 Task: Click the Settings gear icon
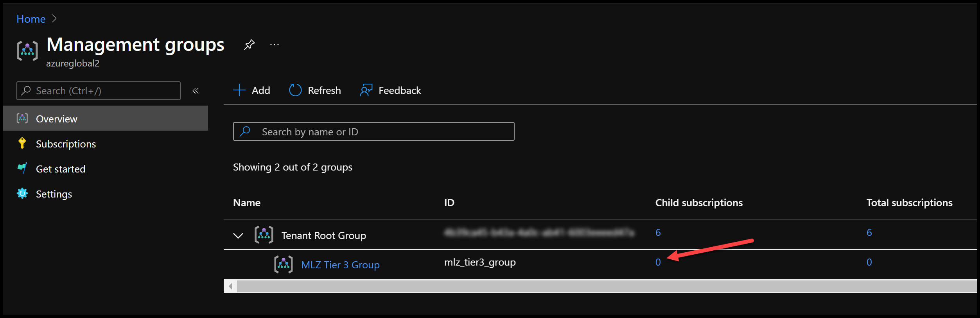click(x=22, y=193)
